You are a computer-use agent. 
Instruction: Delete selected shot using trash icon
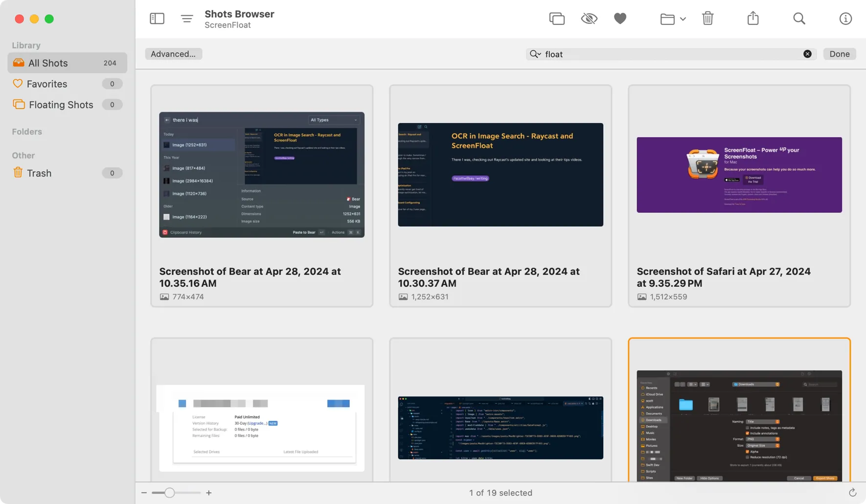(707, 18)
